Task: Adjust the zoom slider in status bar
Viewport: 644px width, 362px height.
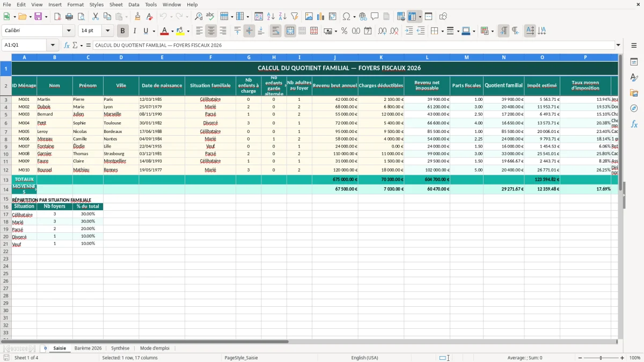Action: click(601, 358)
